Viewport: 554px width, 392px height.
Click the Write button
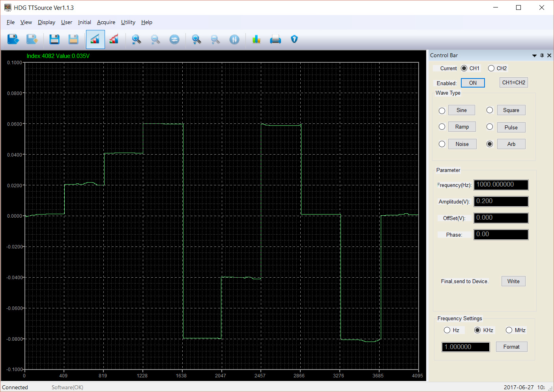(x=513, y=281)
